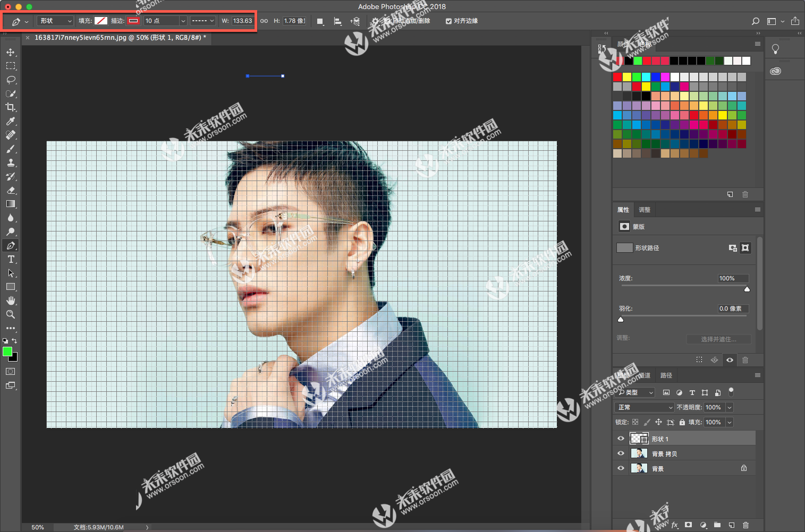Toggle link between width and height
The width and height of the screenshot is (805, 532).
(x=264, y=21)
